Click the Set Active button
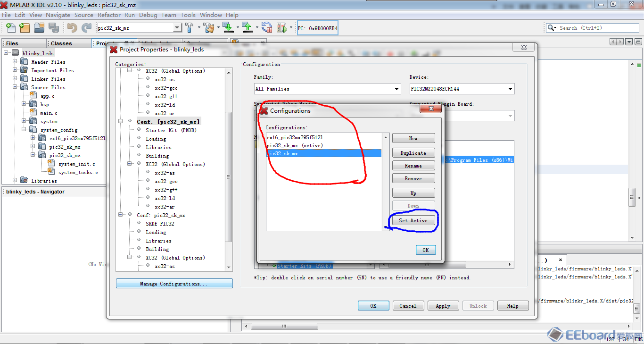Screen dimensions: 644x344 [413, 220]
